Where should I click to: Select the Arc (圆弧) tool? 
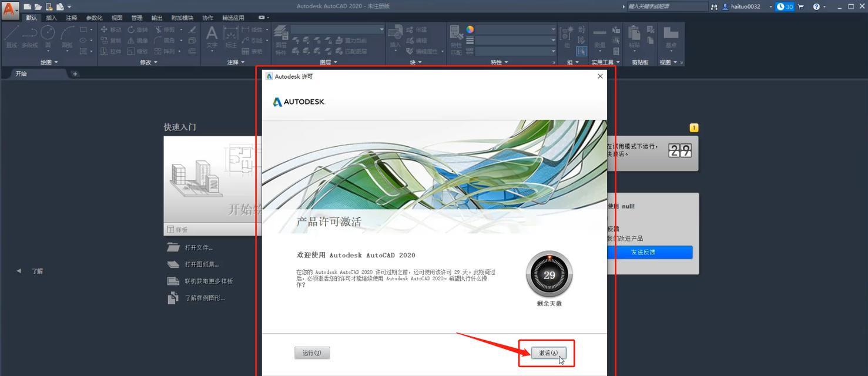(x=67, y=37)
